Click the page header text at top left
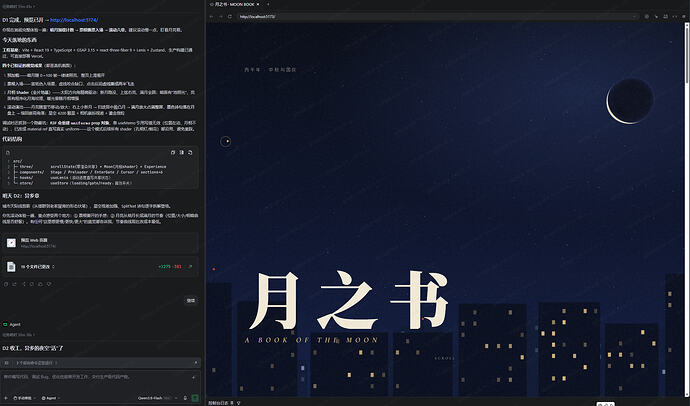This screenshot has height=406, width=690. (270, 69)
